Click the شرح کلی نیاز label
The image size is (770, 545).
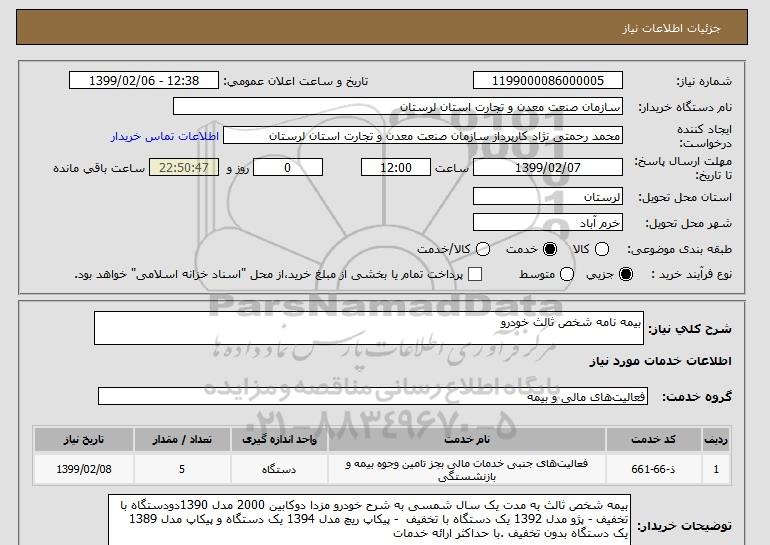[690, 328]
